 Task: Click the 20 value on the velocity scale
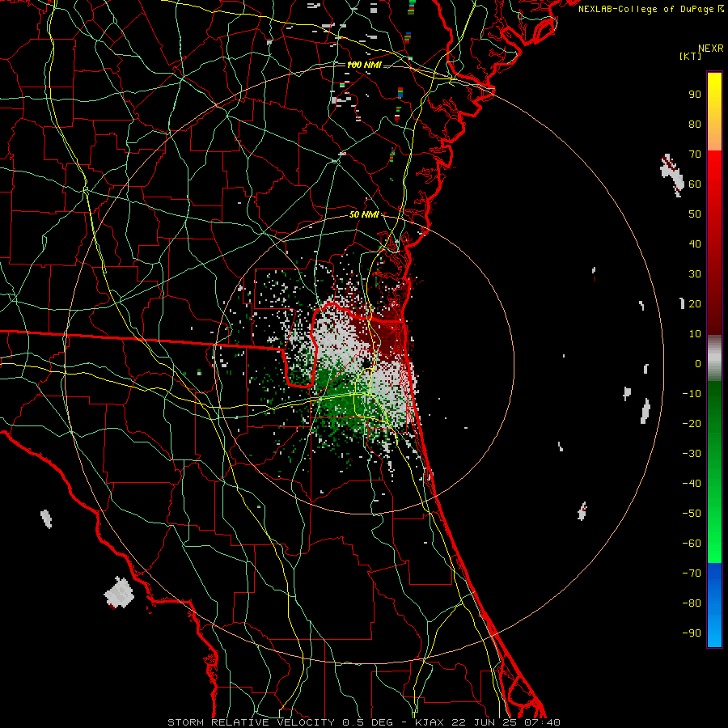click(695, 304)
